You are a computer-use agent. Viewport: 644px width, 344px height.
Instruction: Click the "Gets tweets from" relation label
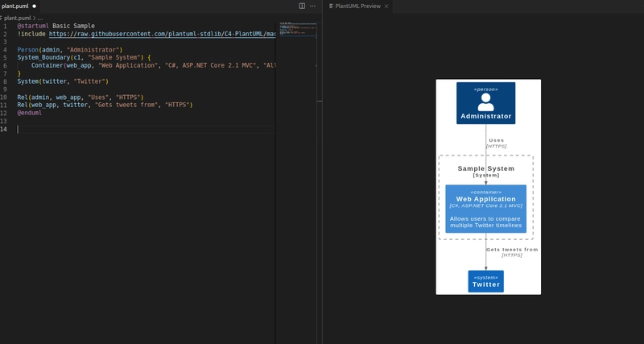[512, 250]
